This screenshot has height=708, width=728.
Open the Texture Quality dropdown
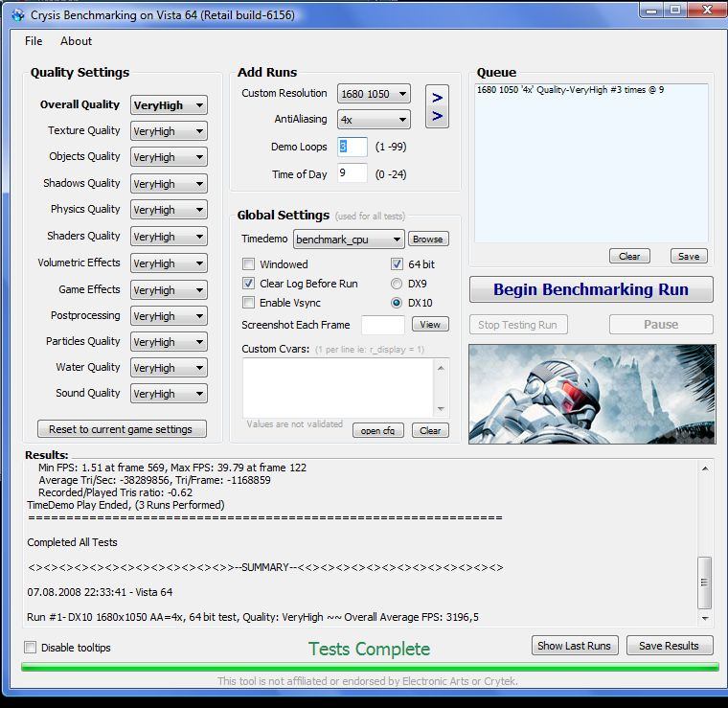point(169,131)
